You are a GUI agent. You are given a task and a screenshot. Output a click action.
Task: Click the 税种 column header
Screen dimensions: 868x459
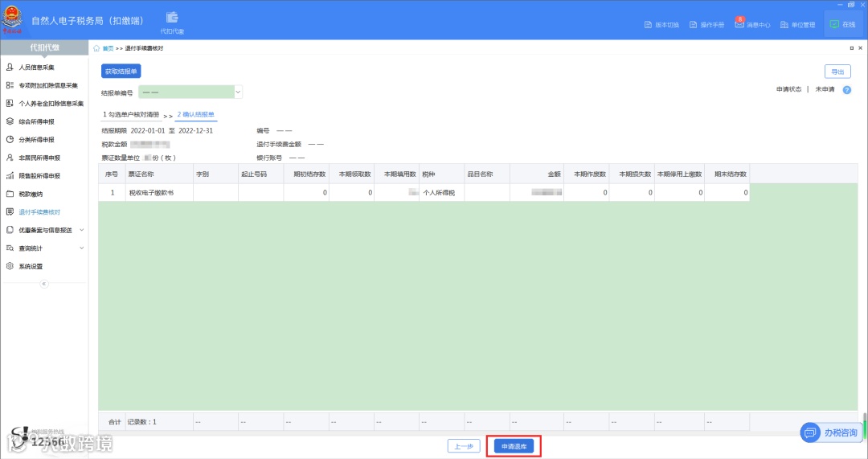pyautogui.click(x=442, y=174)
